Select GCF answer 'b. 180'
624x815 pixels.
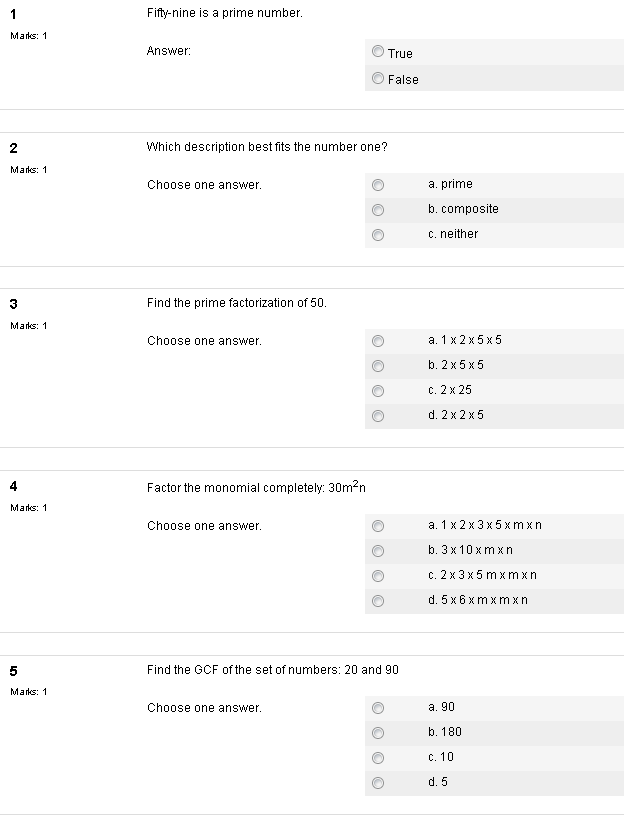coord(378,732)
